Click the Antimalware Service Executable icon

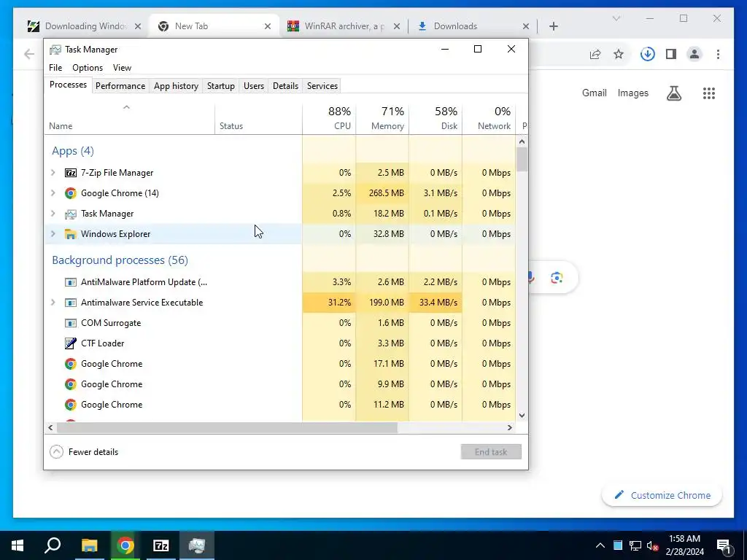(x=71, y=303)
